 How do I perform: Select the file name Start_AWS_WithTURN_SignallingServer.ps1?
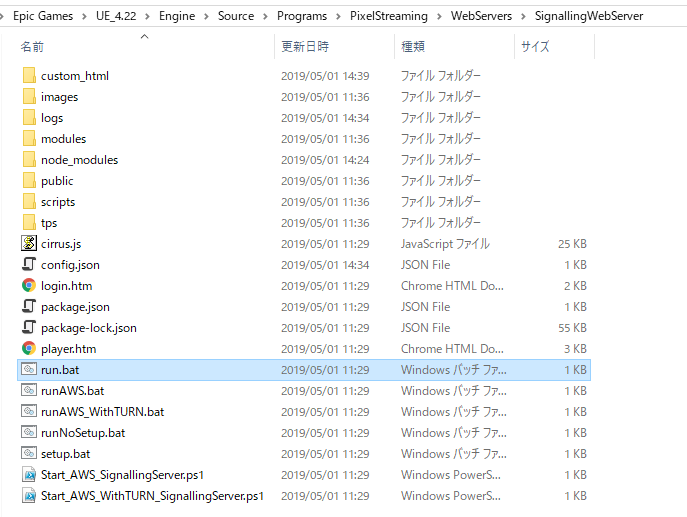(152, 496)
